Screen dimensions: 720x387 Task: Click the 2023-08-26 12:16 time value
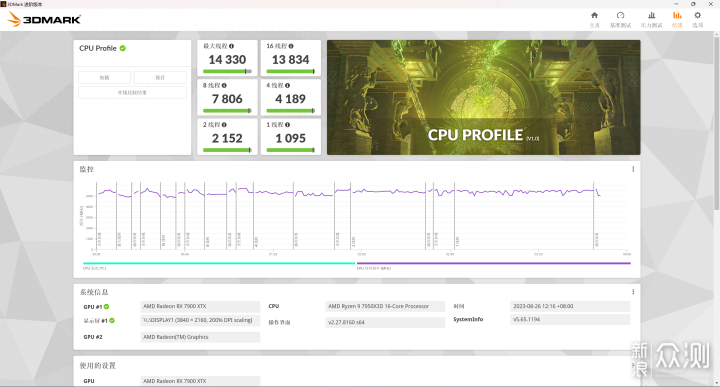(x=570, y=307)
